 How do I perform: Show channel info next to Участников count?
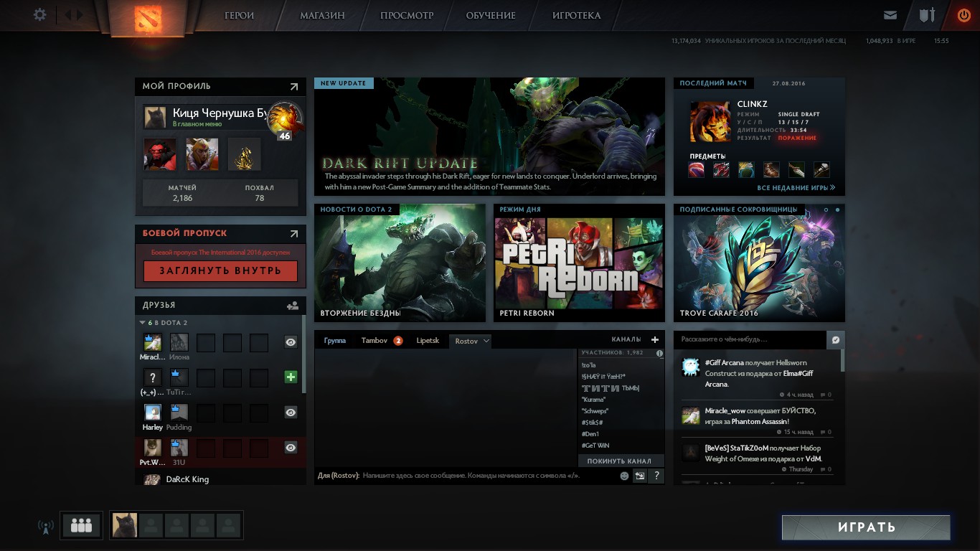tap(659, 353)
